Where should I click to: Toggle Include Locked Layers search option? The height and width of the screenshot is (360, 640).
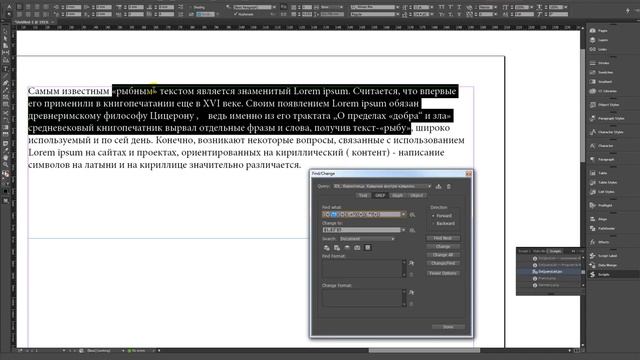pyautogui.click(x=327, y=248)
